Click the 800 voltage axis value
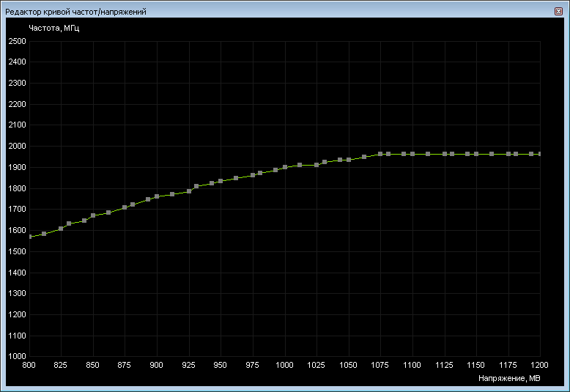Viewport: 570px width, 392px height. pyautogui.click(x=29, y=365)
